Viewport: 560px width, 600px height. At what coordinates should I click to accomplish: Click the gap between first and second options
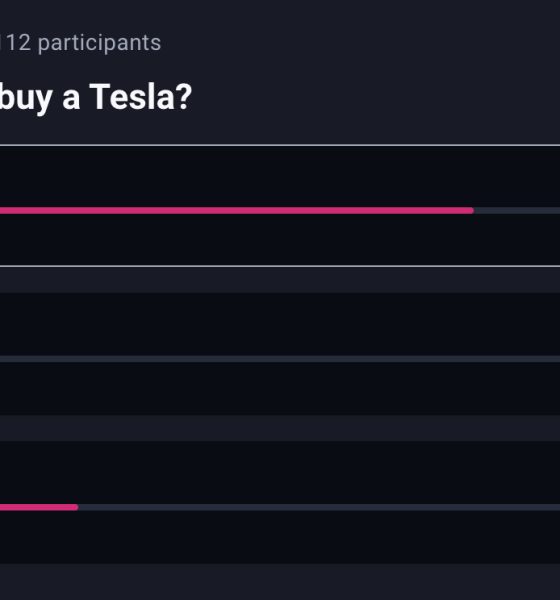(x=280, y=280)
